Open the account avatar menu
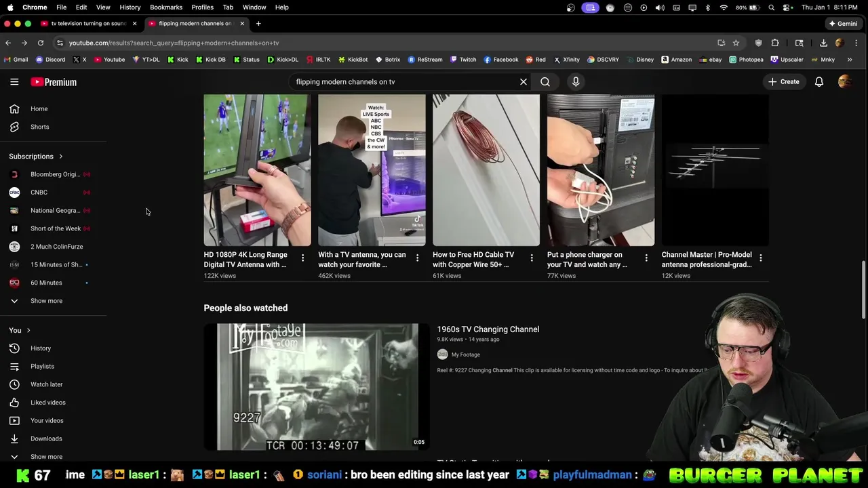868x488 pixels. click(x=845, y=82)
